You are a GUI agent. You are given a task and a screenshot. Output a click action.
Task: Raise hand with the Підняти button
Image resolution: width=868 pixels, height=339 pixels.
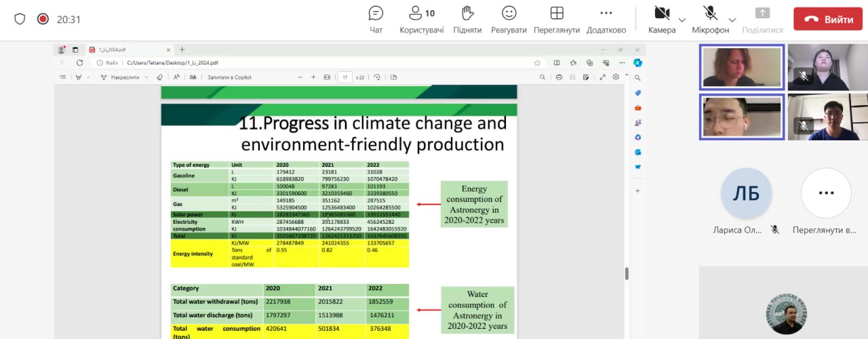[467, 20]
